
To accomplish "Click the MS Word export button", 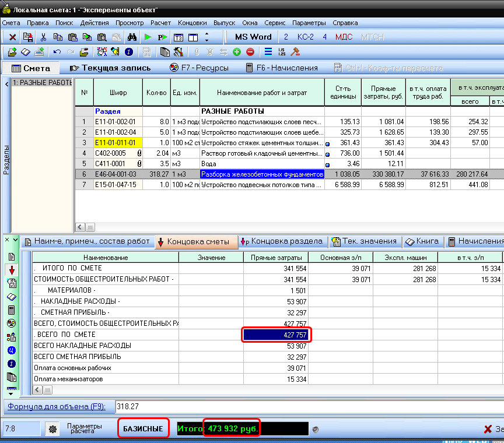I will coord(253,37).
